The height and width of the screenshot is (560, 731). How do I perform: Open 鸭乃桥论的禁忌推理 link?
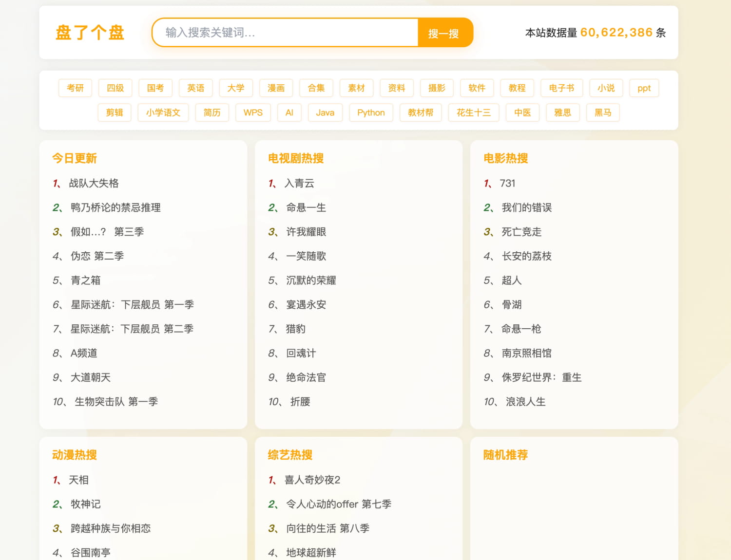115,207
